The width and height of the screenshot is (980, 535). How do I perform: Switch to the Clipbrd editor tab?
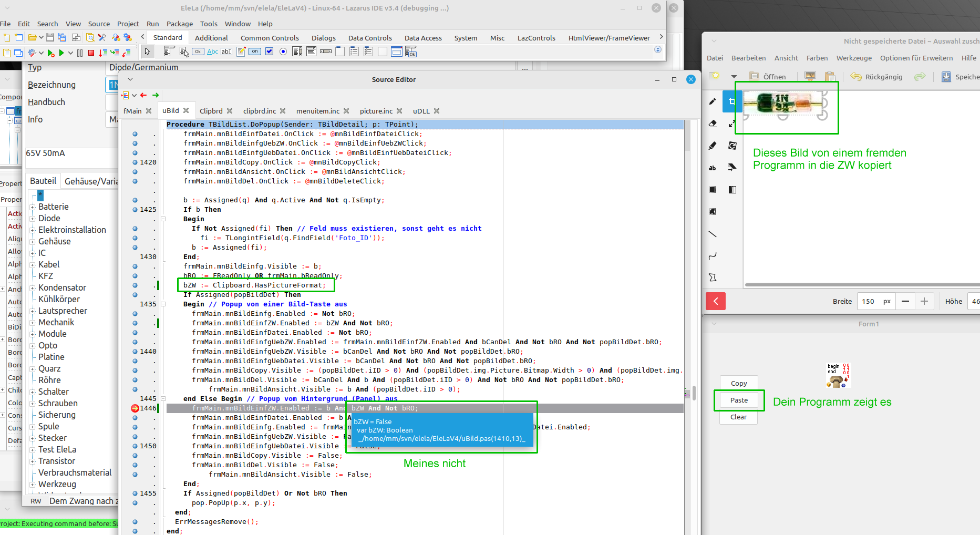pyautogui.click(x=211, y=111)
